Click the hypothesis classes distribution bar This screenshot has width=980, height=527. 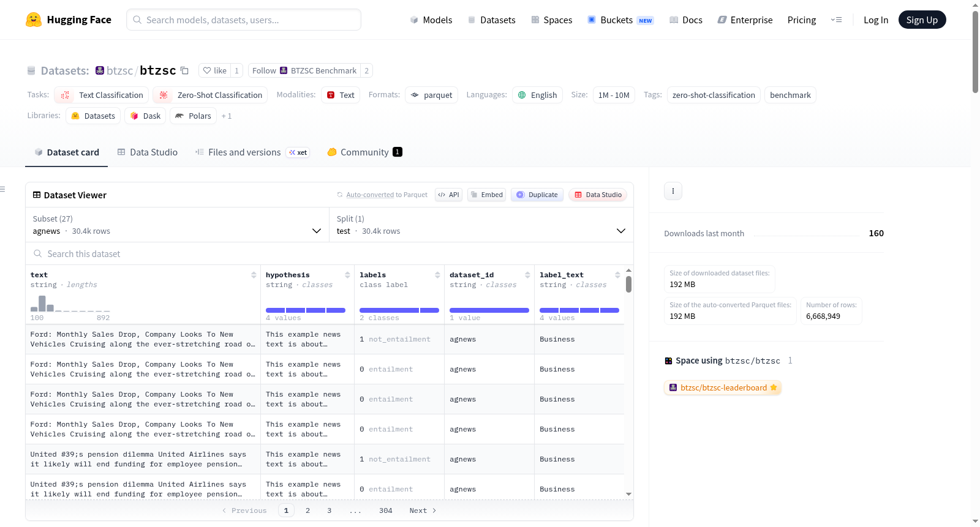click(x=306, y=310)
